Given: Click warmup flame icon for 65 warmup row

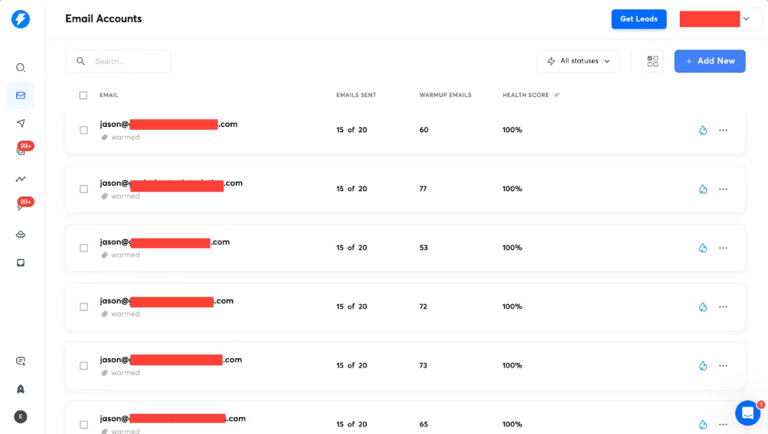Looking at the screenshot, I should 703,425.
